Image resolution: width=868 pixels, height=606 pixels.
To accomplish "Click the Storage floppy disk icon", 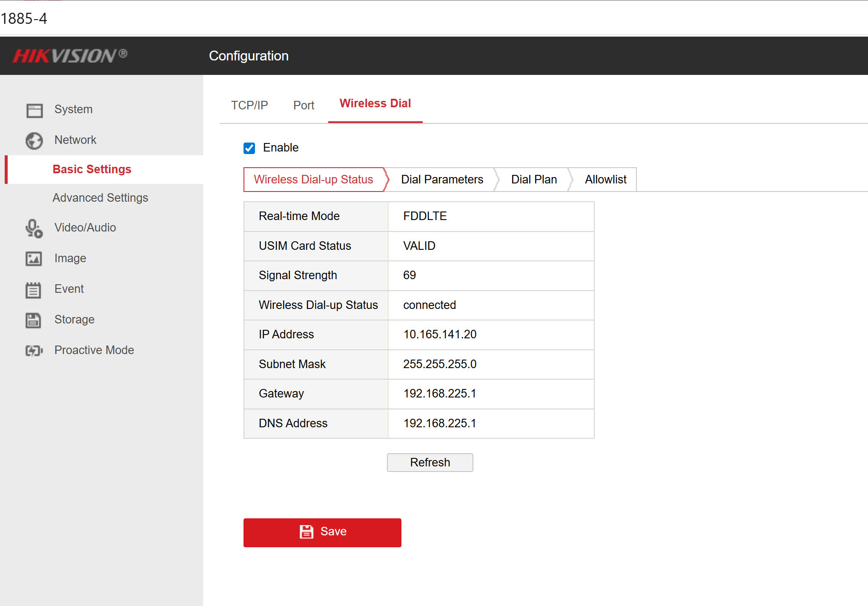I will pyautogui.click(x=34, y=320).
